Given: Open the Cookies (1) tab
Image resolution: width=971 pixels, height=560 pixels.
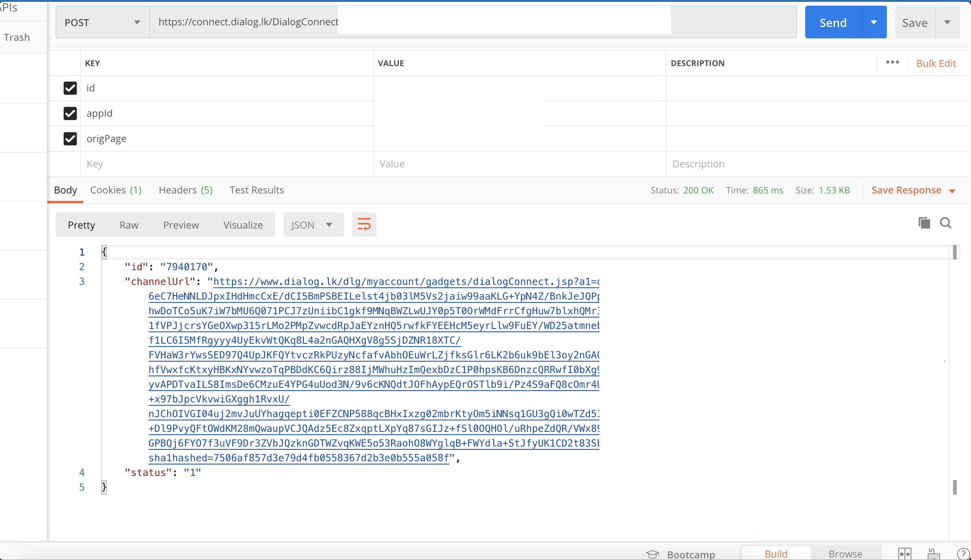Looking at the screenshot, I should tap(116, 190).
